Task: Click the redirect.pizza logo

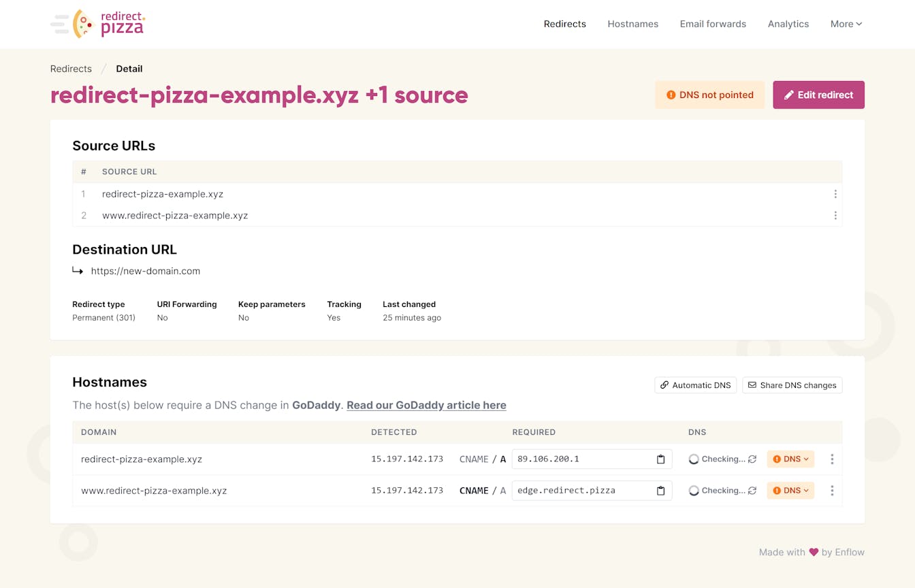Action: coord(99,24)
